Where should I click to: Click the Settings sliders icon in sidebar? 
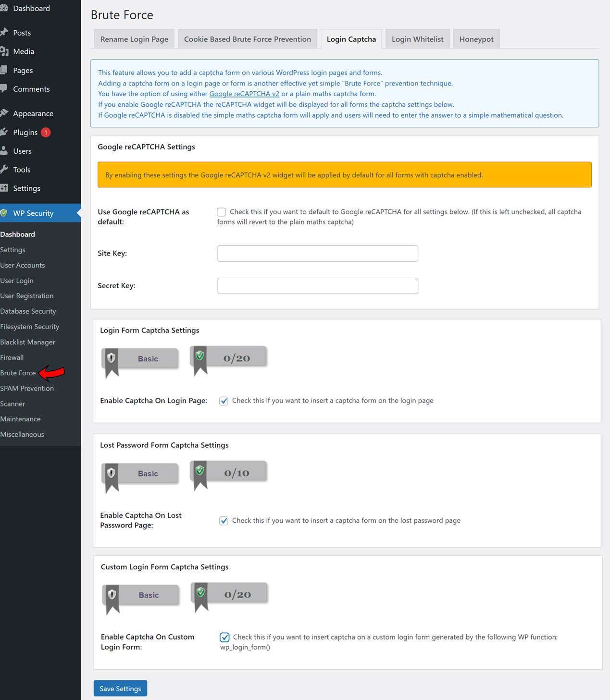pos(4,188)
